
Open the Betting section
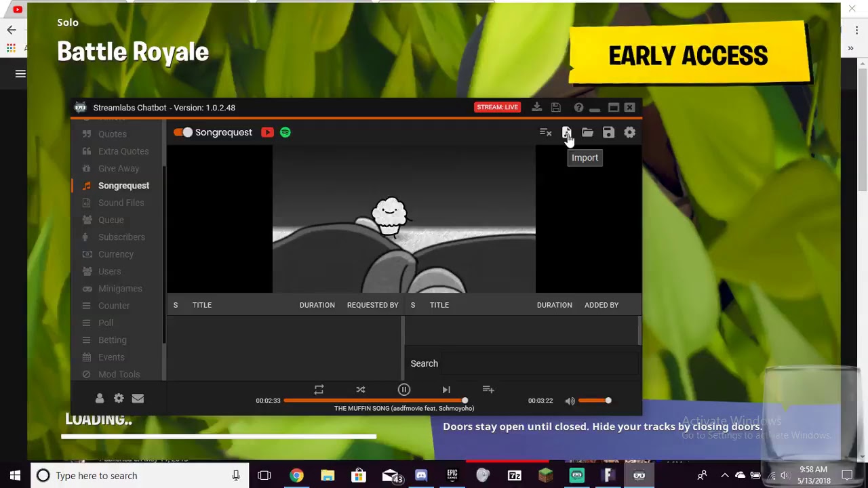(x=112, y=340)
